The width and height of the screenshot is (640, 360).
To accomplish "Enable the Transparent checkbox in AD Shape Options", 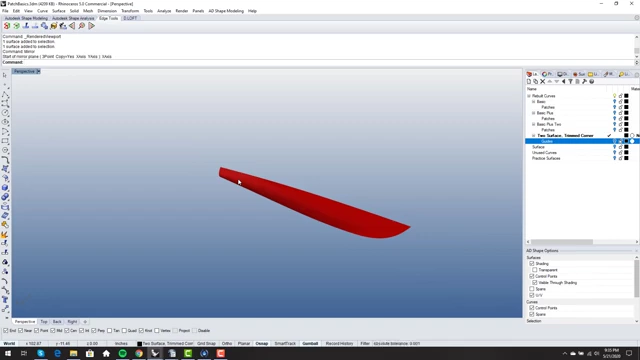I will [x=535, y=270].
